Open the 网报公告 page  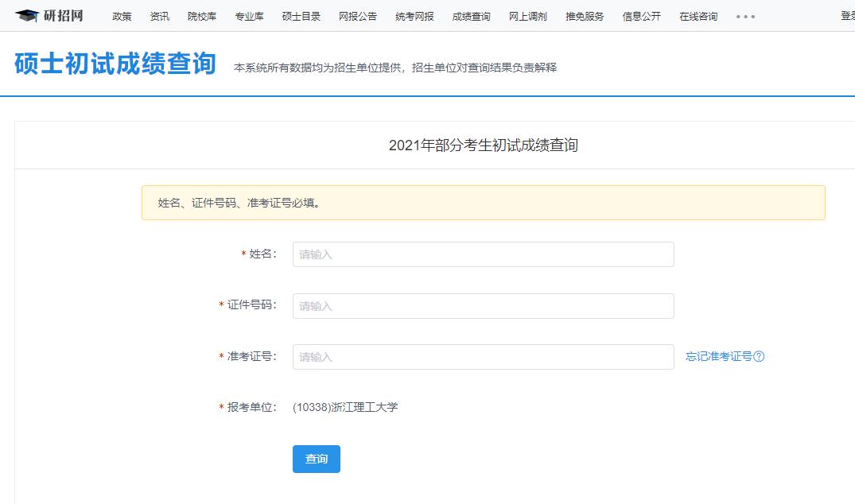coord(358,17)
